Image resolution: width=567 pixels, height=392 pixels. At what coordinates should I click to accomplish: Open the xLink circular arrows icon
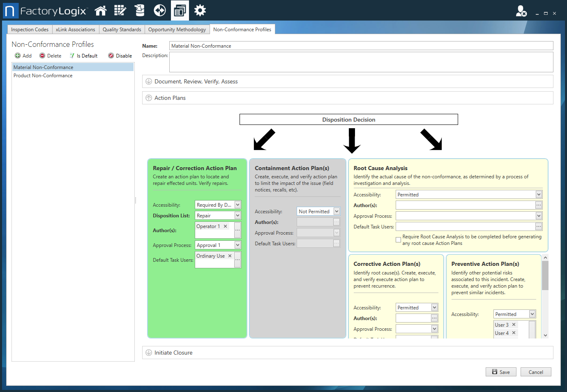(160, 10)
